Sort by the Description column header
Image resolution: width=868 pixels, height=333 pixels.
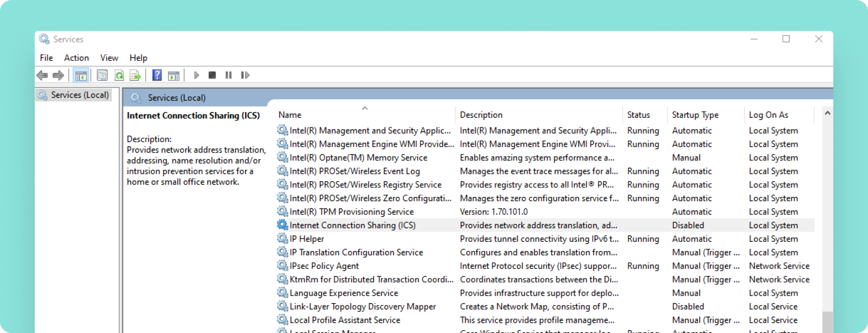click(x=539, y=115)
